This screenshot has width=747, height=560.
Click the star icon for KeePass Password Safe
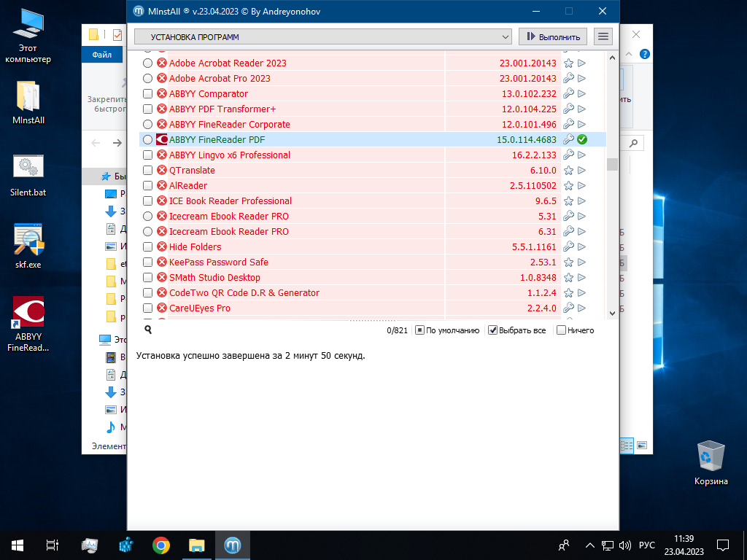click(568, 262)
